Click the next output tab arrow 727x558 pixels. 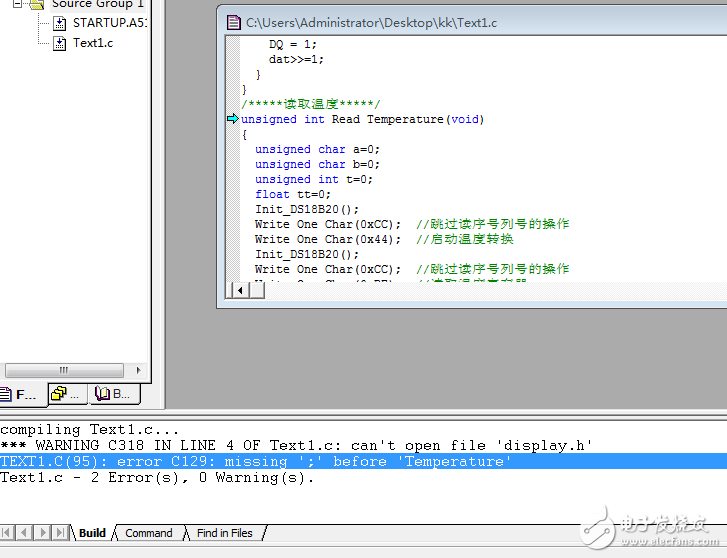(x=43, y=532)
